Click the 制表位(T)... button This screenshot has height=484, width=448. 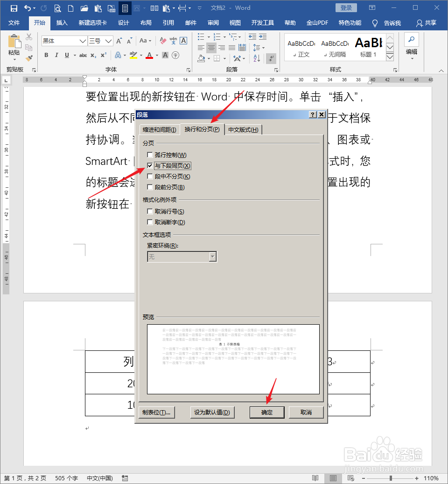click(x=156, y=413)
